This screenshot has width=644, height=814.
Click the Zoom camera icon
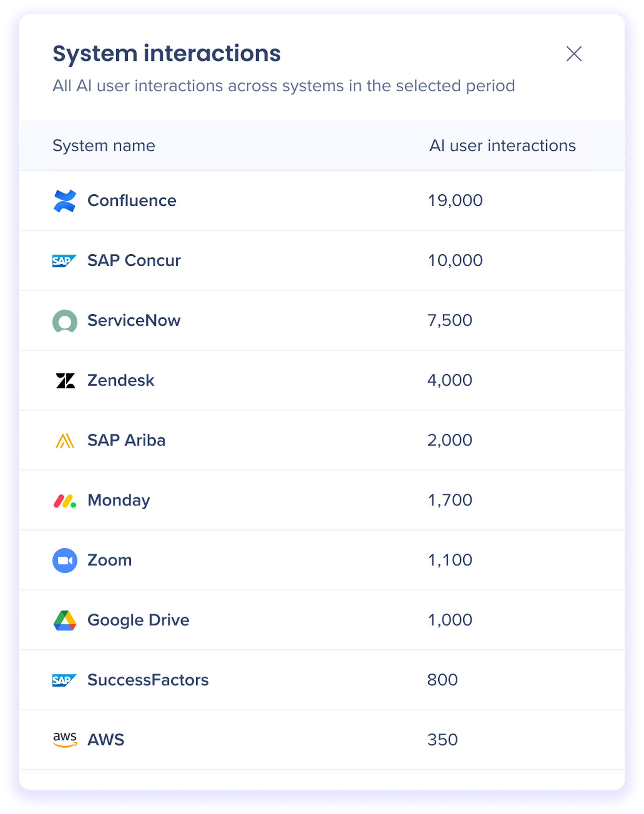[x=65, y=560]
